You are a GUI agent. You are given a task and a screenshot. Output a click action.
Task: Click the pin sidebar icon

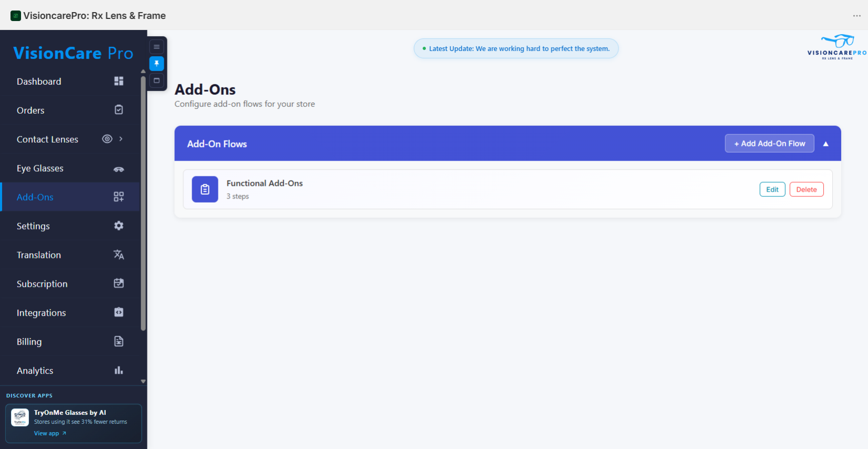(x=157, y=64)
